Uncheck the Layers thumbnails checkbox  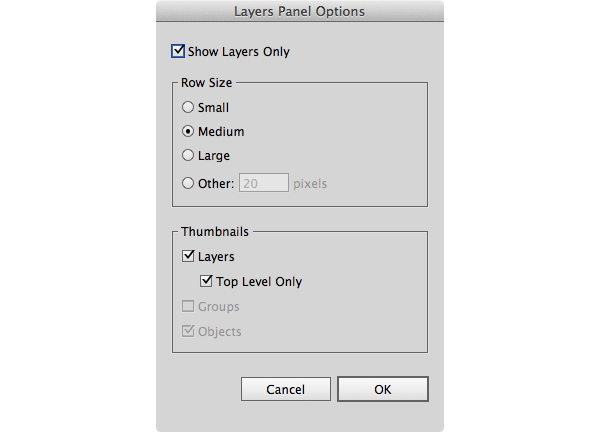pyautogui.click(x=188, y=257)
